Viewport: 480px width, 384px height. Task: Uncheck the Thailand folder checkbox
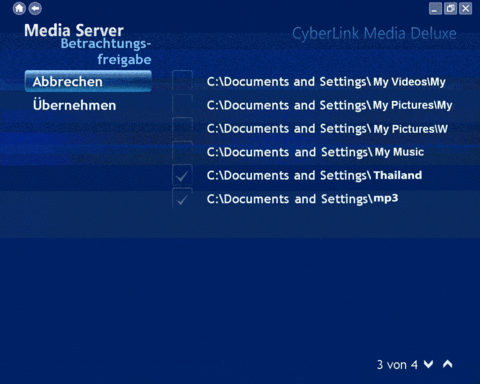click(182, 175)
